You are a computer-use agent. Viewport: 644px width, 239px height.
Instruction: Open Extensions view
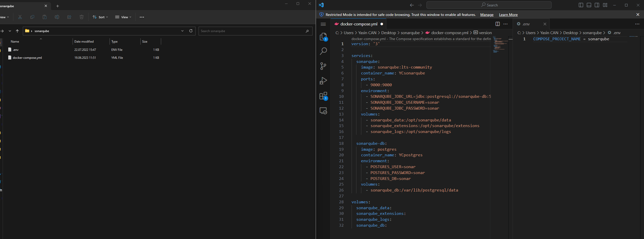323,96
